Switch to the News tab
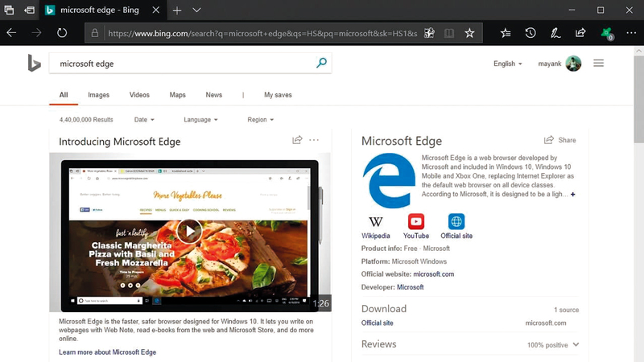Screen dimensions: 644x362 tap(213, 95)
